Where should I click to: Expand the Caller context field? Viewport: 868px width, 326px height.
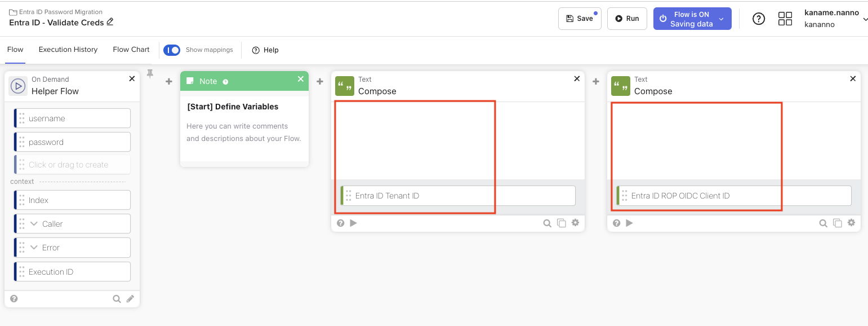(x=34, y=224)
